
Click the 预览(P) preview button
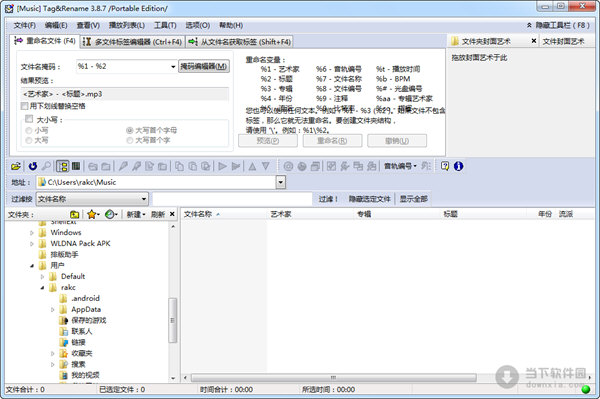pos(268,141)
